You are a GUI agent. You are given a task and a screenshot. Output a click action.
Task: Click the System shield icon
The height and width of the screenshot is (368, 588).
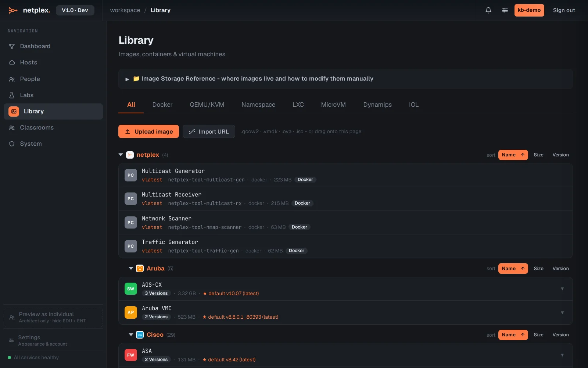click(12, 144)
